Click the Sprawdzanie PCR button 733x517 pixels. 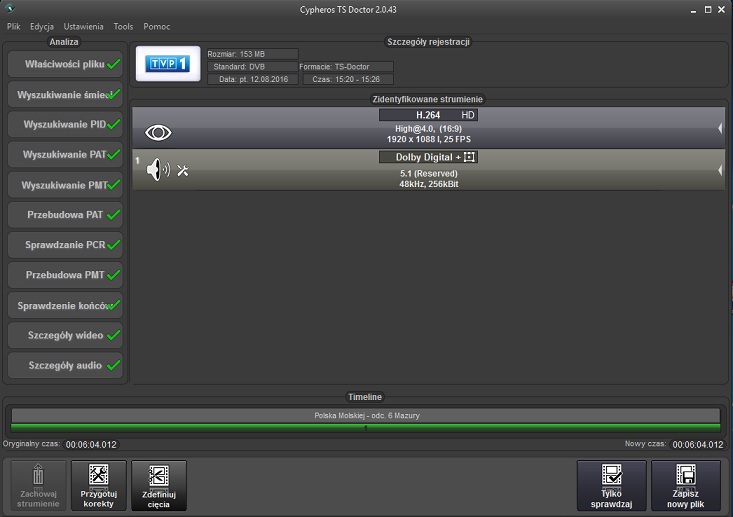[x=65, y=245]
